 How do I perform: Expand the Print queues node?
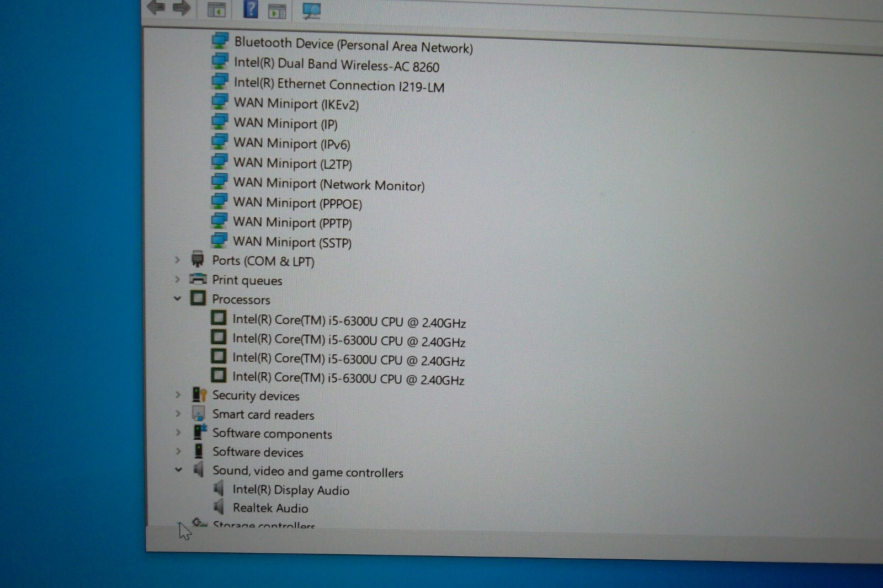[x=178, y=279]
